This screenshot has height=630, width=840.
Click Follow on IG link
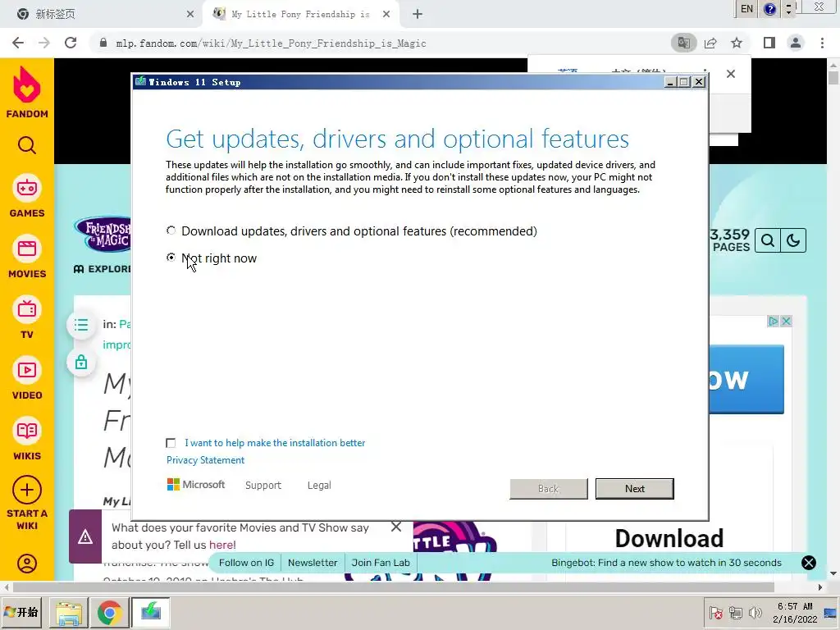(x=246, y=563)
